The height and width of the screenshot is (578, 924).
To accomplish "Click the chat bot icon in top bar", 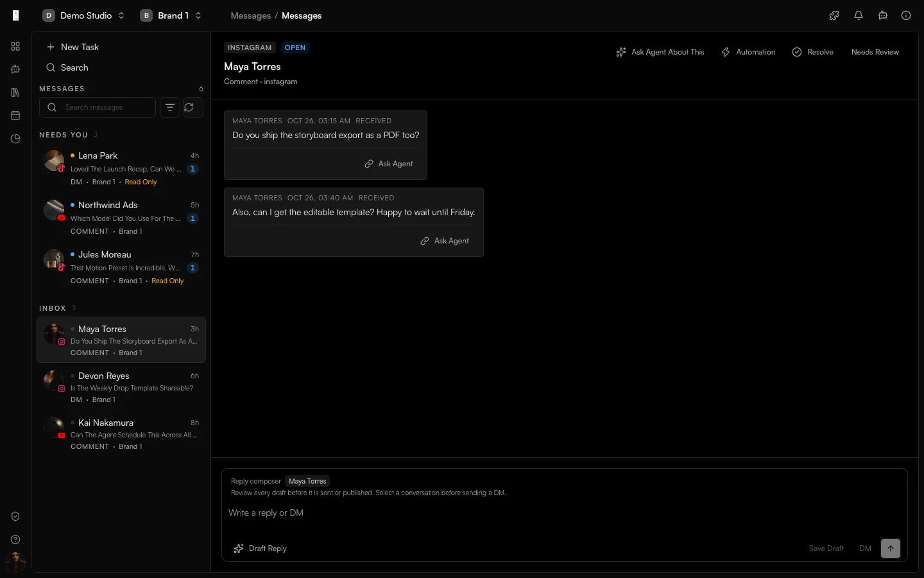I will (x=883, y=15).
